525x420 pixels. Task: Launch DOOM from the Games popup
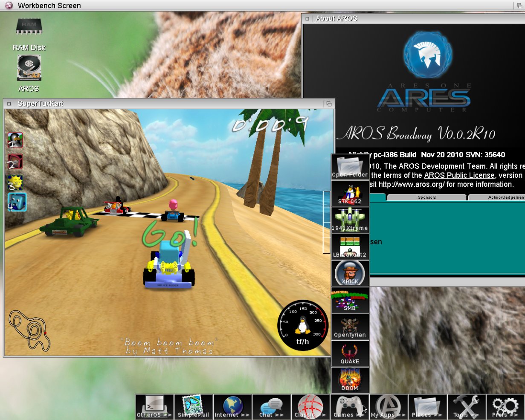(350, 380)
